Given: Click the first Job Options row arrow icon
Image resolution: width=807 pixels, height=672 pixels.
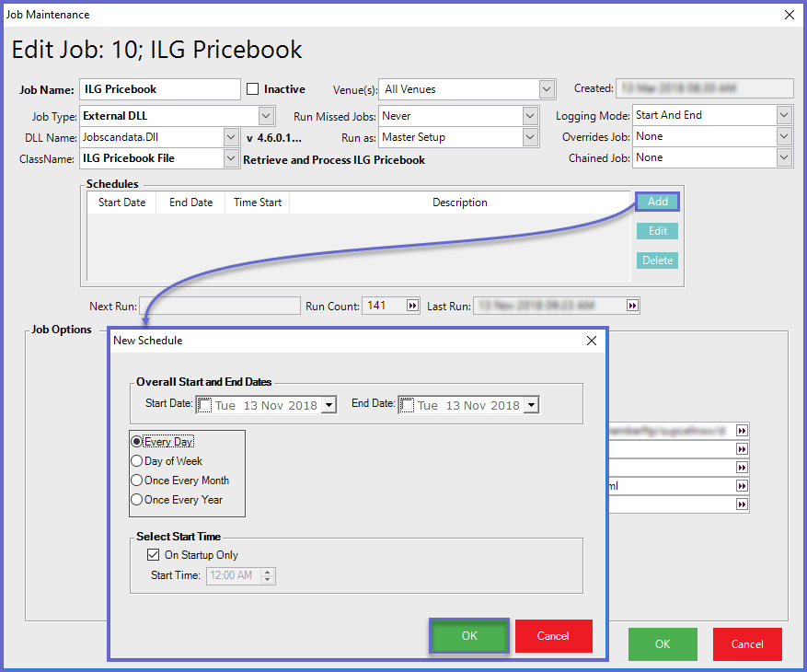Looking at the screenshot, I should click(742, 430).
